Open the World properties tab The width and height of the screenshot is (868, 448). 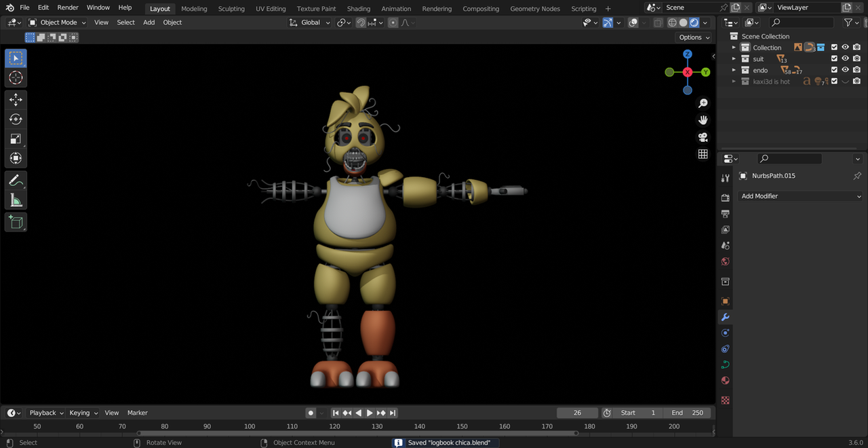coord(726,262)
